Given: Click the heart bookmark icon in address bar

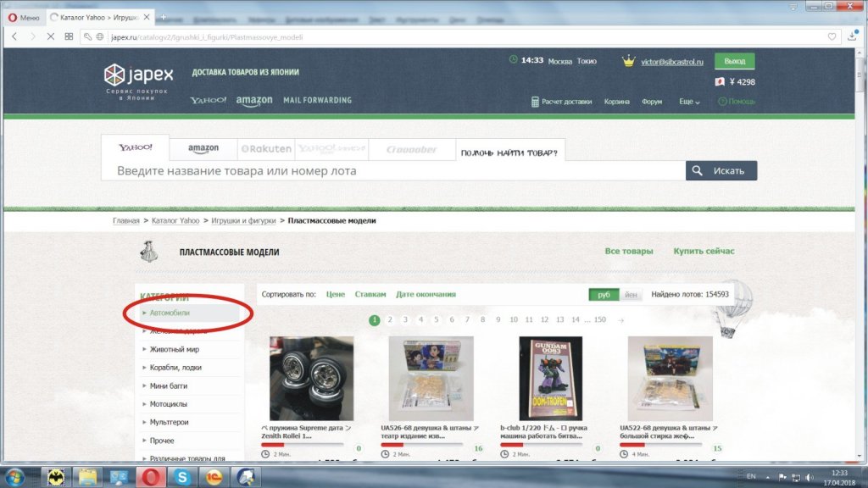Looking at the screenshot, I should coord(832,36).
